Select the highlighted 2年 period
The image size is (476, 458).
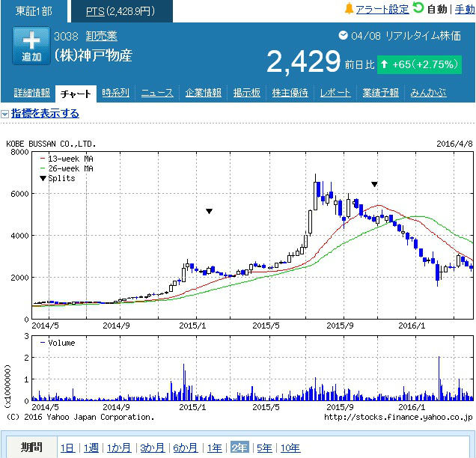click(x=239, y=447)
